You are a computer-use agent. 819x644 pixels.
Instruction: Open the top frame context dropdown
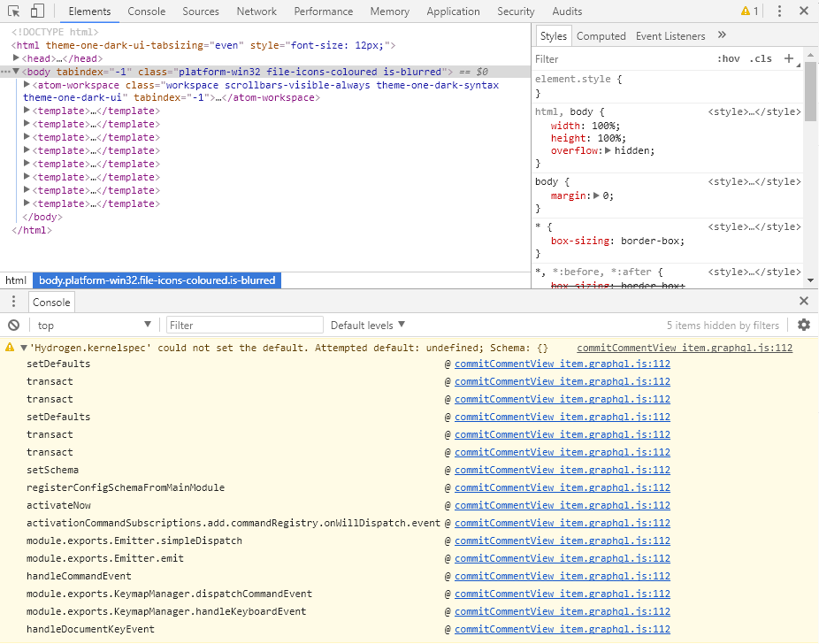pyautogui.click(x=95, y=325)
